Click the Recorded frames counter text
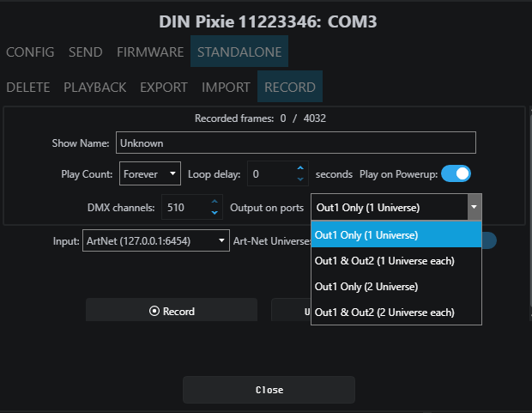Screen dimensions: 532x413 260,118
